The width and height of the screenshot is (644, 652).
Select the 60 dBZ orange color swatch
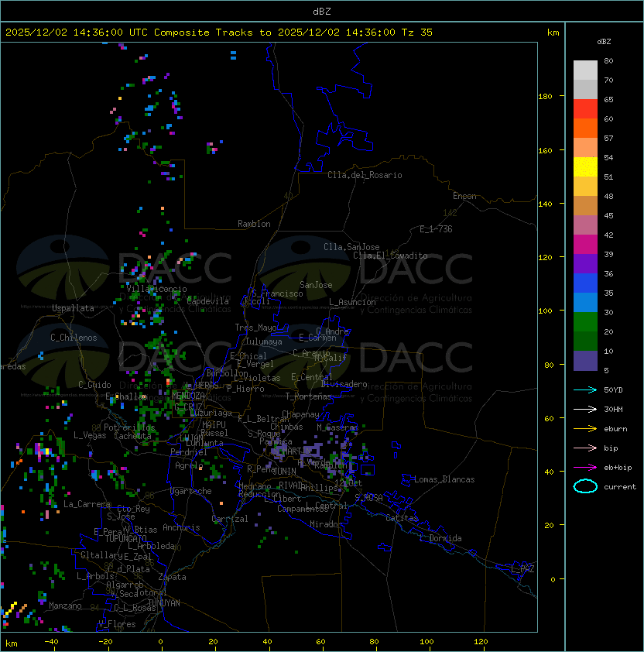(585, 128)
